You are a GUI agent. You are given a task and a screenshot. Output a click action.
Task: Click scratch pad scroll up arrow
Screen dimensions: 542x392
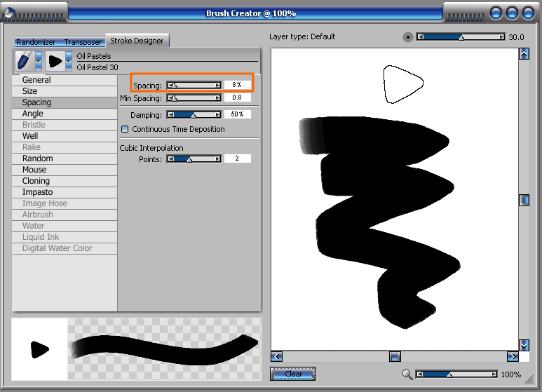(524, 54)
